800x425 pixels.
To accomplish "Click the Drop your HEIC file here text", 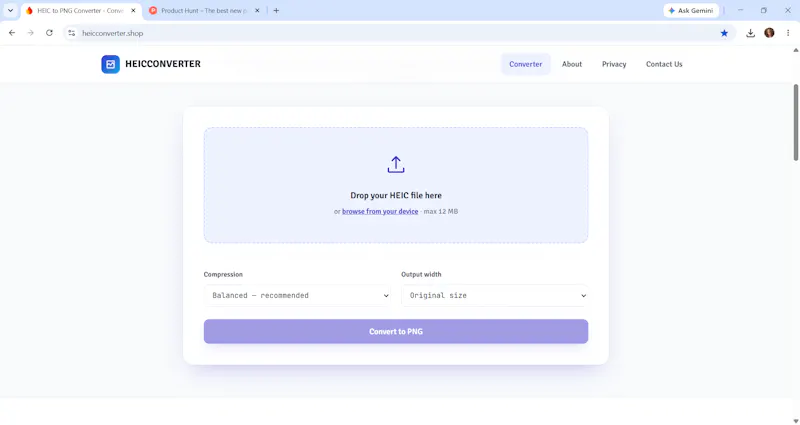I will [396, 195].
